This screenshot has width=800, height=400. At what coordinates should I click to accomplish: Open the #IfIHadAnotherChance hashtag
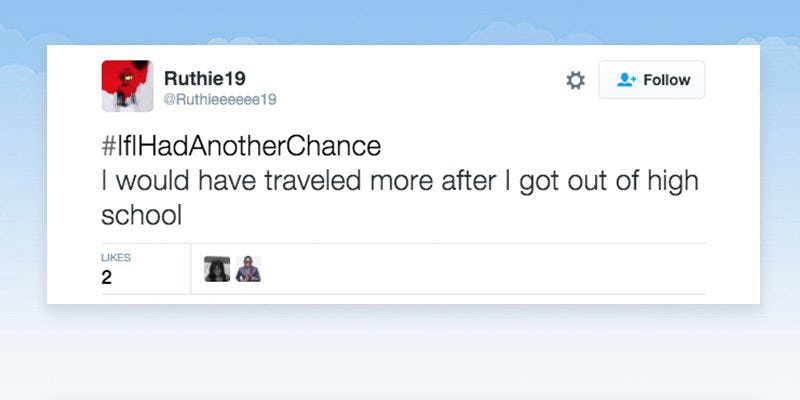[x=241, y=146]
